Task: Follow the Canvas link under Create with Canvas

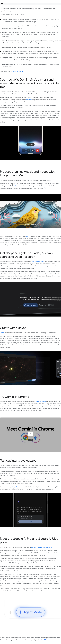Action: tap(2, 333)
